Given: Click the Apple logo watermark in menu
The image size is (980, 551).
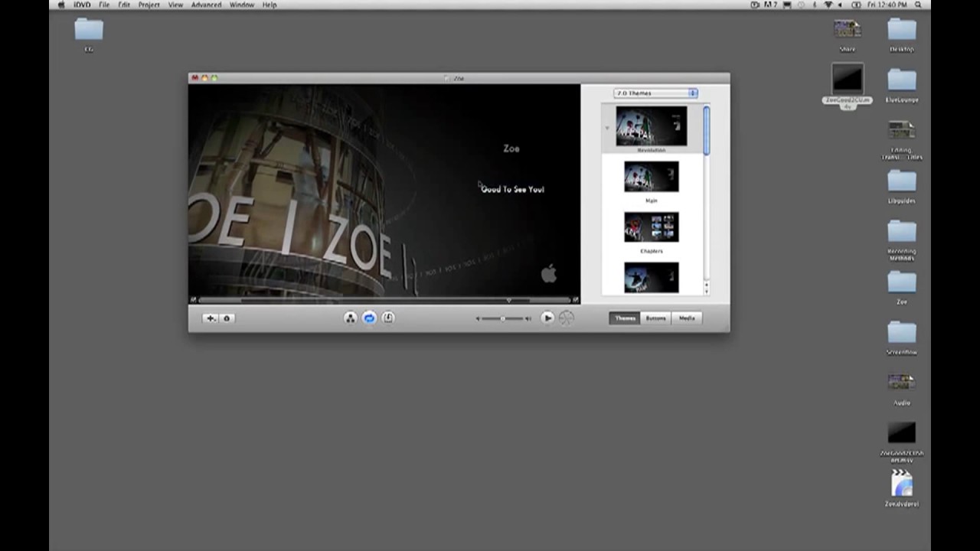Looking at the screenshot, I should click(x=549, y=273).
